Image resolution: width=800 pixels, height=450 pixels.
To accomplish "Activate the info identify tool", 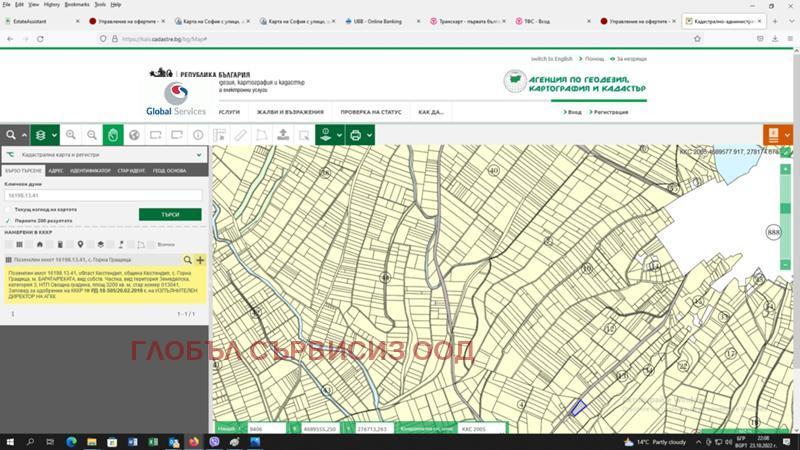I will [198, 135].
